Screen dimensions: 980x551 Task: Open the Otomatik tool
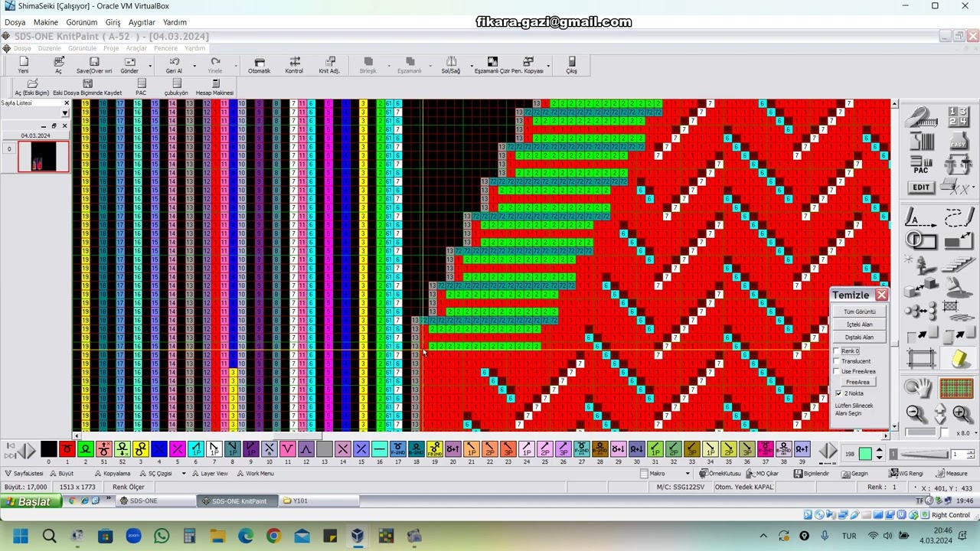pos(259,65)
